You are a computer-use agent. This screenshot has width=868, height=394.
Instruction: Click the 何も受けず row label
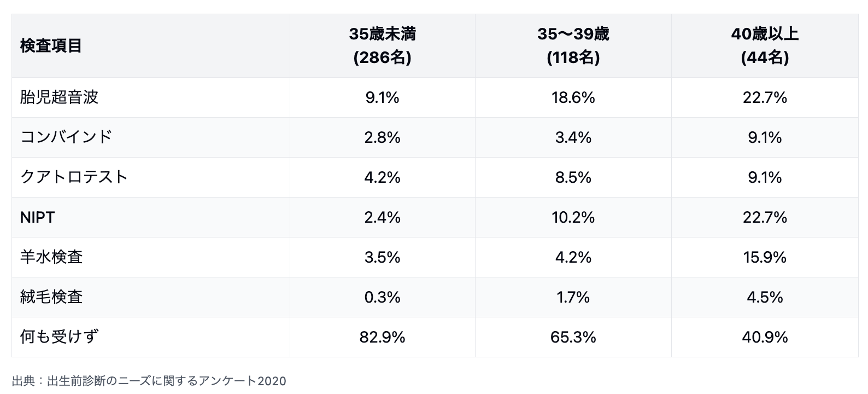59,337
